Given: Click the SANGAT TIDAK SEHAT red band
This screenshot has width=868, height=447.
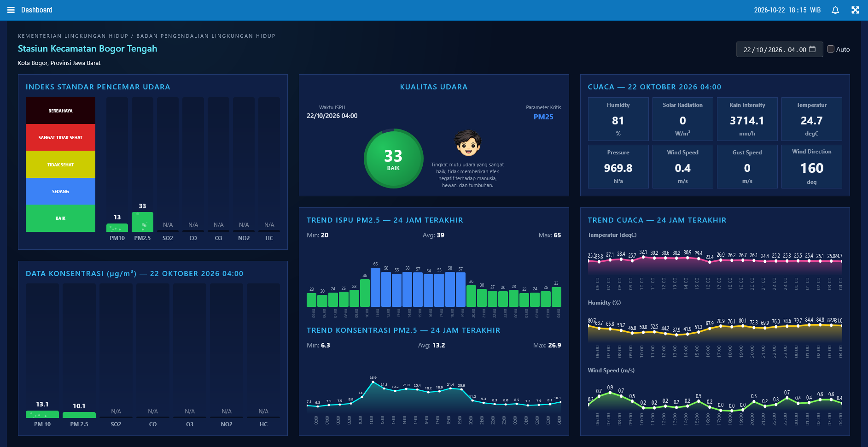Looking at the screenshot, I should pyautogui.click(x=60, y=137).
